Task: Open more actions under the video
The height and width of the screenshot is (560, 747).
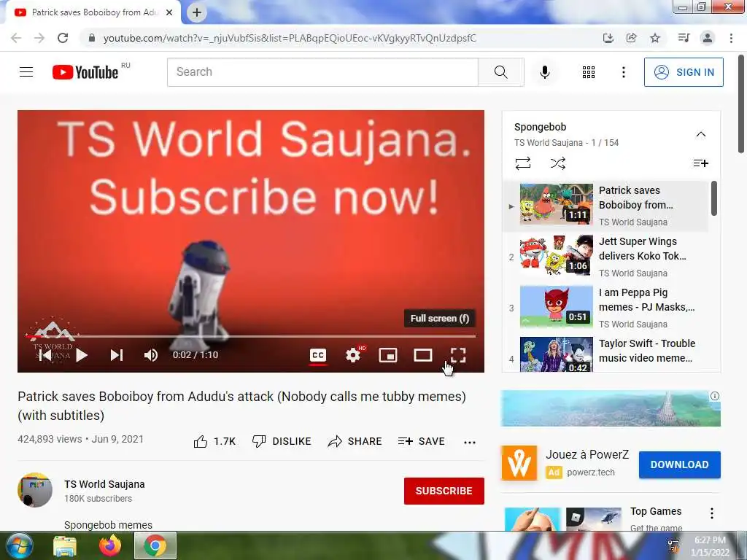Action: tap(470, 443)
